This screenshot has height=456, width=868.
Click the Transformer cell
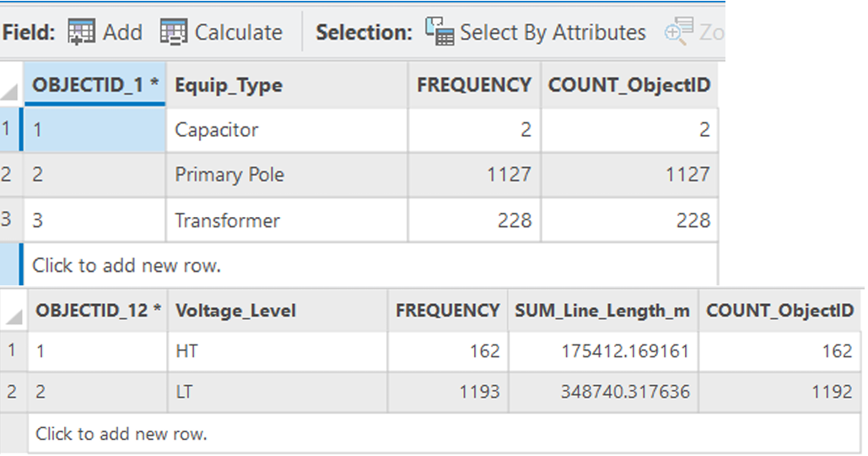pos(287,220)
